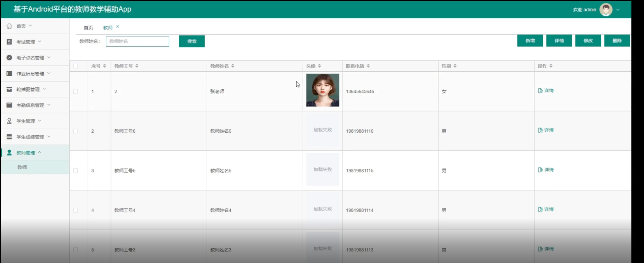Sort by 联系电话 column arrows
Viewport: 644px width, 263px height.
368,66
